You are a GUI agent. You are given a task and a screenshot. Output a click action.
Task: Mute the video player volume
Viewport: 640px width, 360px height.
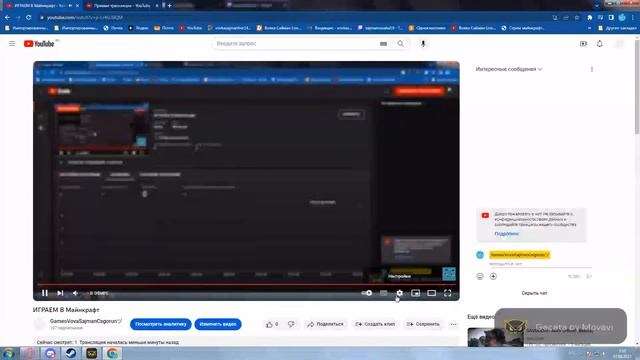coord(75,293)
